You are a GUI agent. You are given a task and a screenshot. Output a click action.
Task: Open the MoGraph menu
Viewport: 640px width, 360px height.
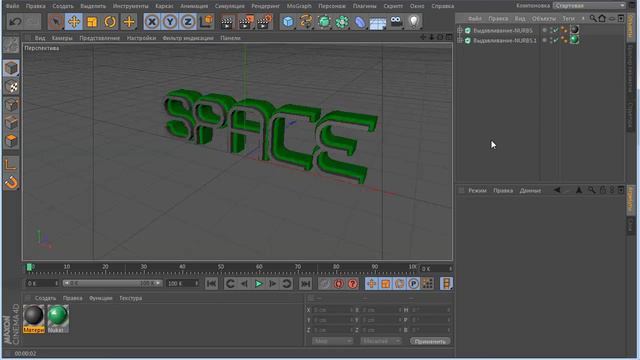[x=299, y=6]
